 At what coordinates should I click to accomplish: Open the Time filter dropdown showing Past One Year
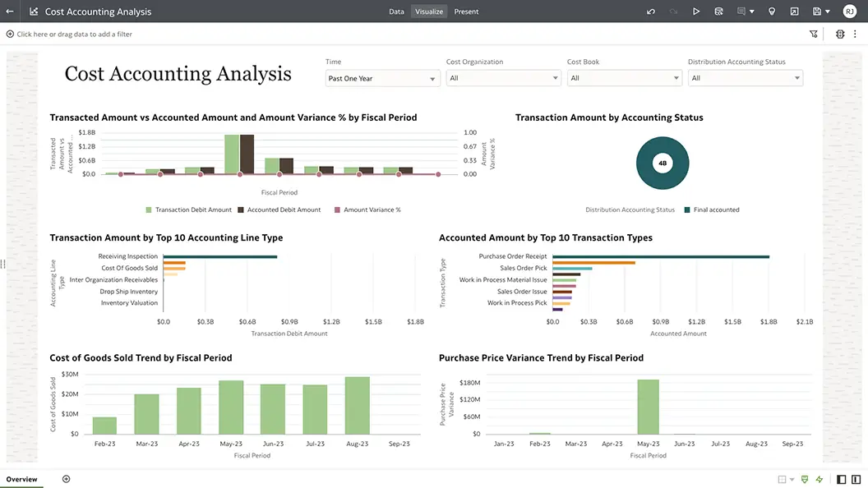[x=381, y=78]
